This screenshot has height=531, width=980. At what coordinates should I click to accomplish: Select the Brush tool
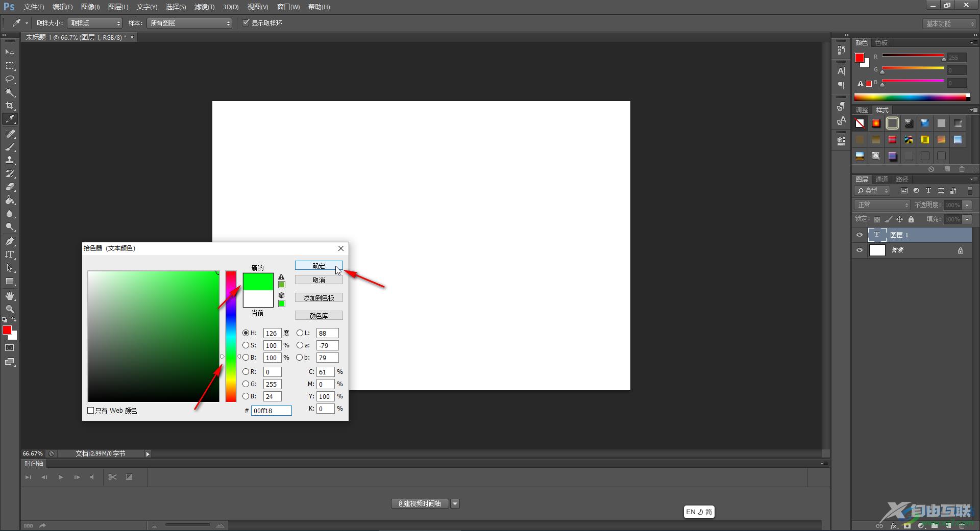pos(10,147)
